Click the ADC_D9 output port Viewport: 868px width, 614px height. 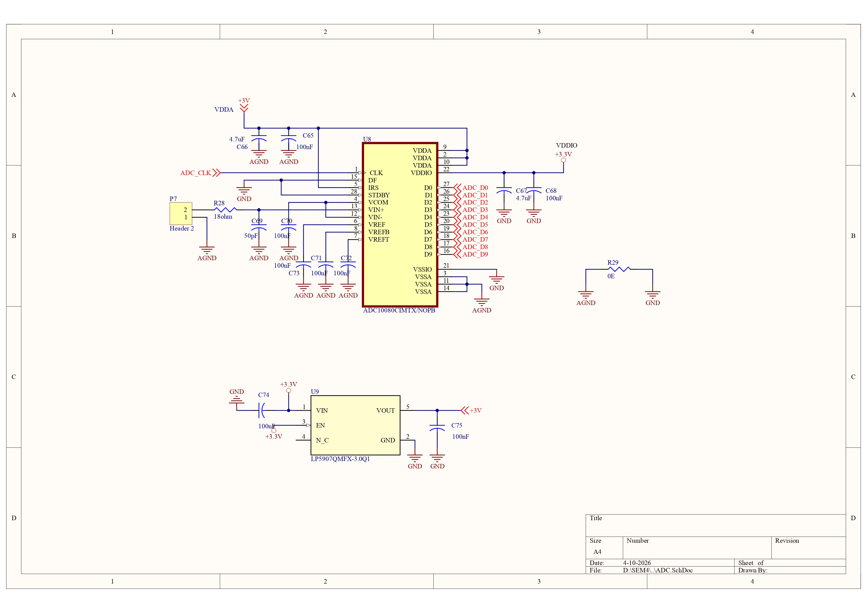tap(471, 254)
